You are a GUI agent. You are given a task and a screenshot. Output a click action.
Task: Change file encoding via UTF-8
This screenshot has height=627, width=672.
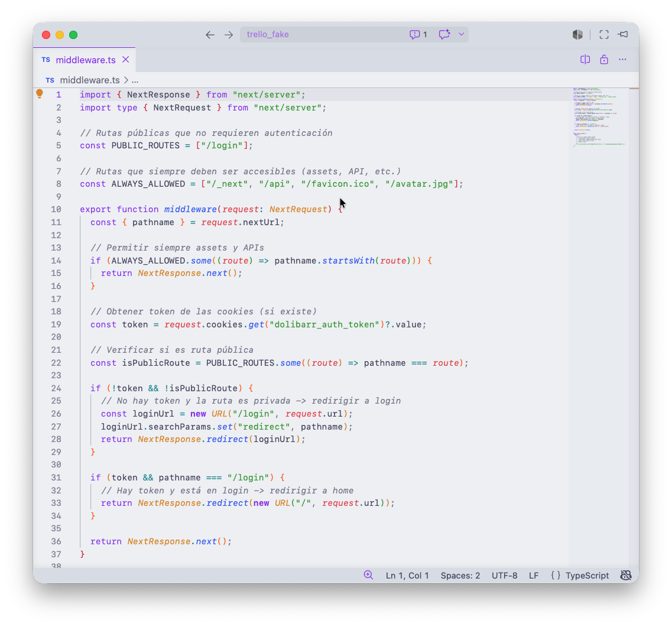(504, 576)
